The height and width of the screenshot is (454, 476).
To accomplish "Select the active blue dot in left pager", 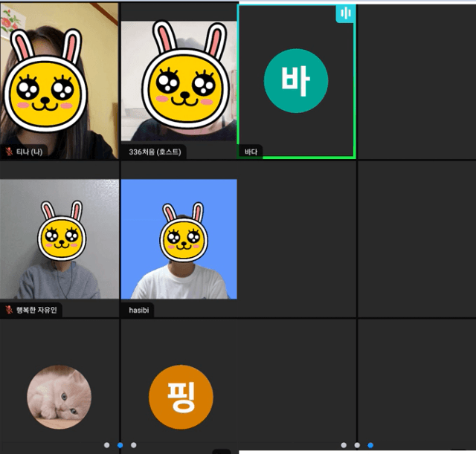I will (120, 445).
